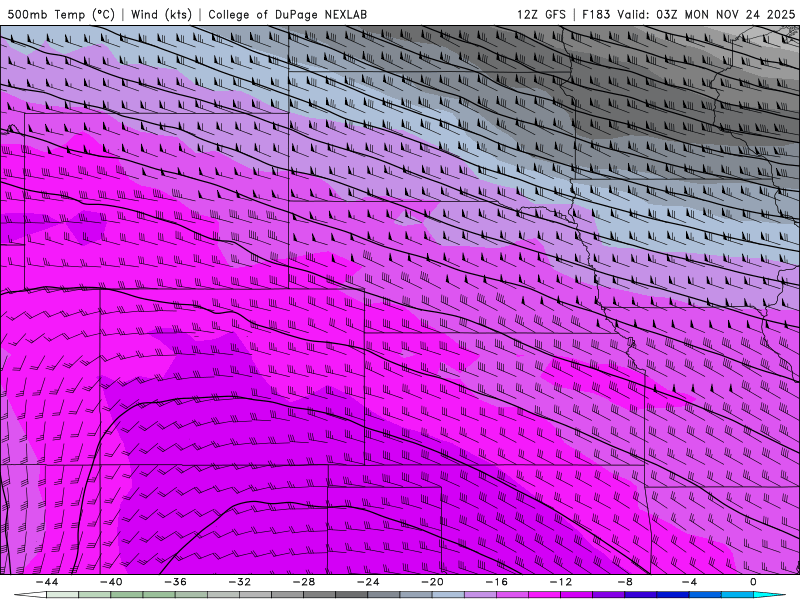
Task: Click the -36 legend value
Action: click(176, 582)
